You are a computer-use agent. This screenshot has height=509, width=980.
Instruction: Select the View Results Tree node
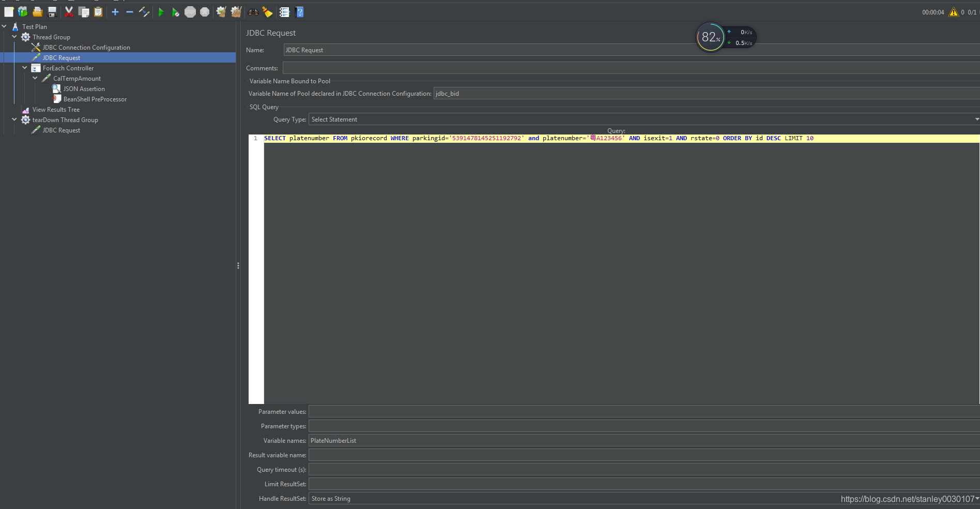tap(55, 109)
